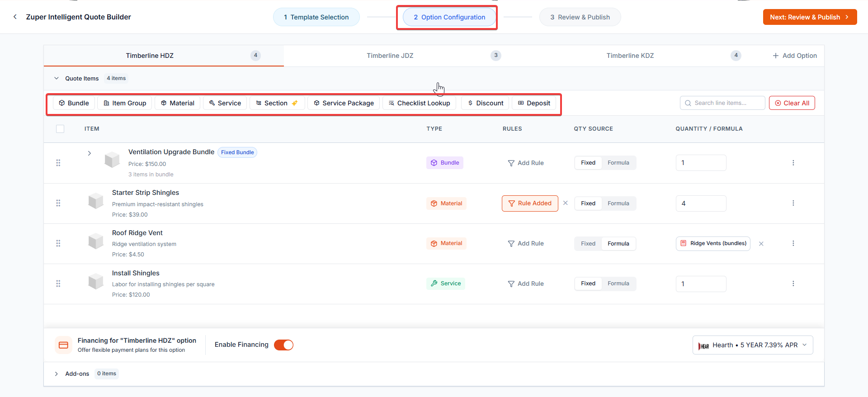Image resolution: width=868 pixels, height=397 pixels.
Task: Add a Bundle line item
Action: click(x=74, y=103)
